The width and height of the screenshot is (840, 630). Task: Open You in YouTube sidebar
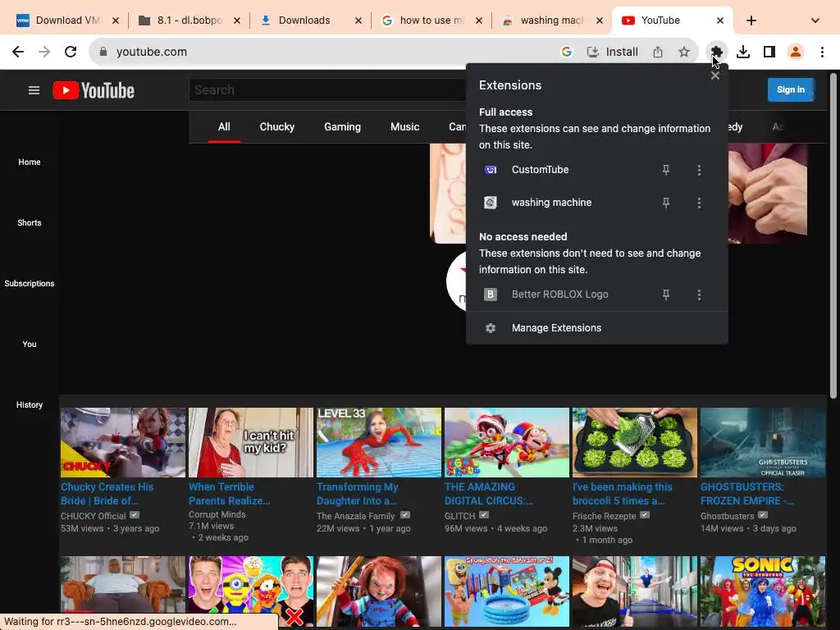30,344
